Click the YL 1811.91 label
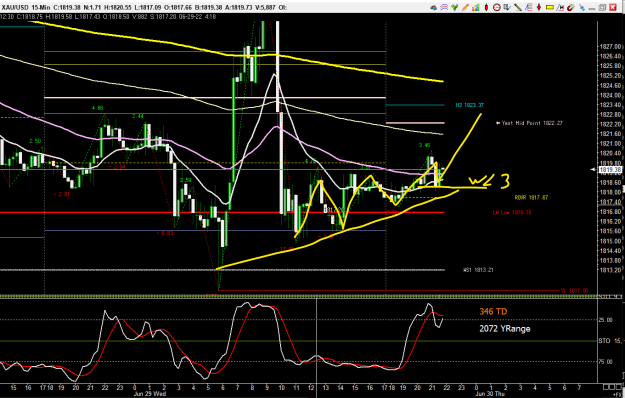The height and width of the screenshot is (398, 625). click(x=574, y=291)
